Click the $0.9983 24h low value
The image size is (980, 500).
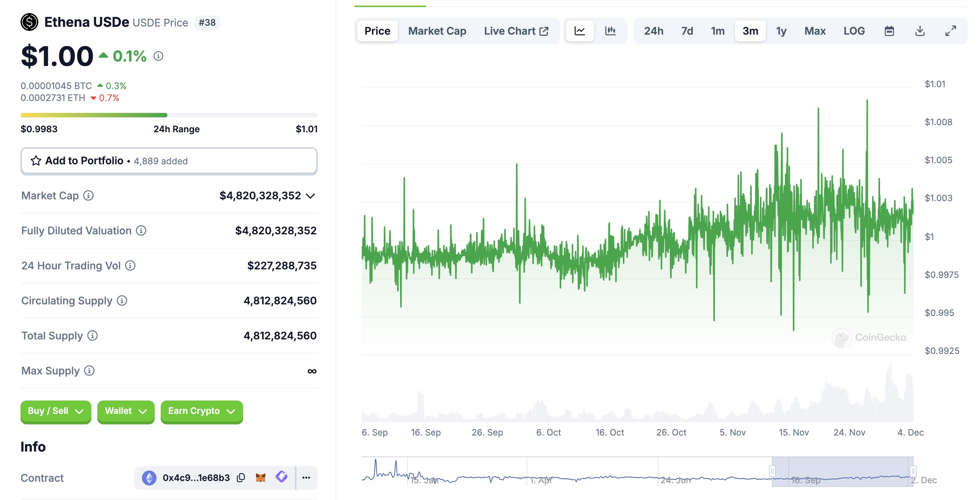pos(39,129)
